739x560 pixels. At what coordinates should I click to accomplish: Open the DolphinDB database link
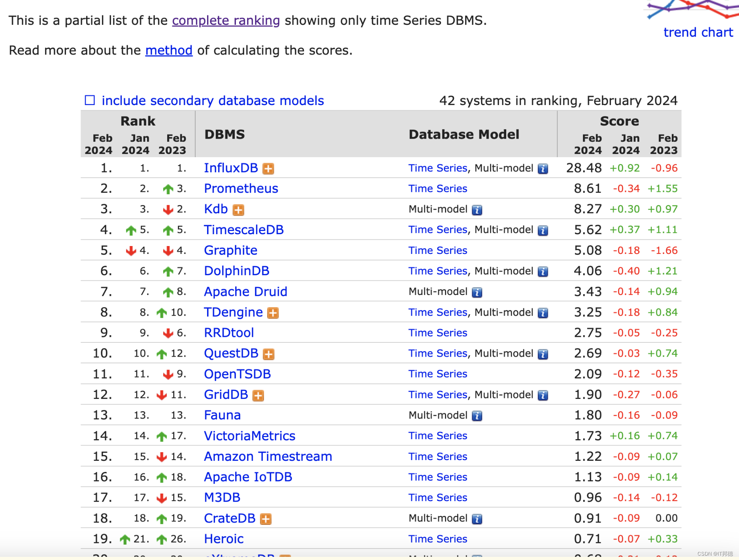click(x=237, y=271)
